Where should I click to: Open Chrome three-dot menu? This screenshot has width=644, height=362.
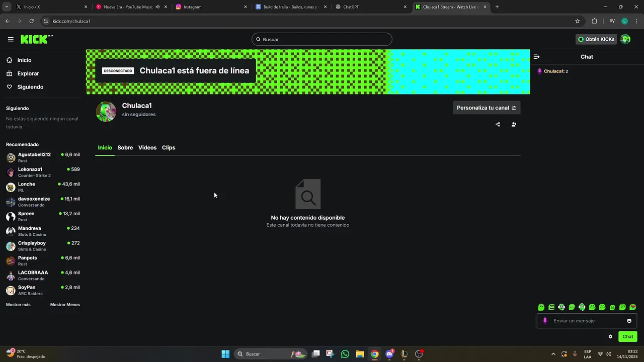(636, 21)
